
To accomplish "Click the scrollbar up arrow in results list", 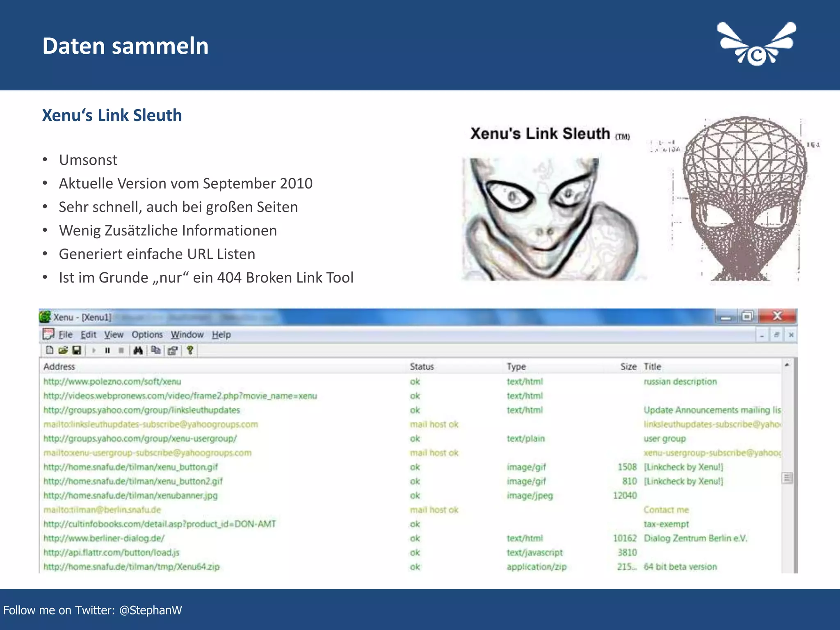I will [787, 365].
